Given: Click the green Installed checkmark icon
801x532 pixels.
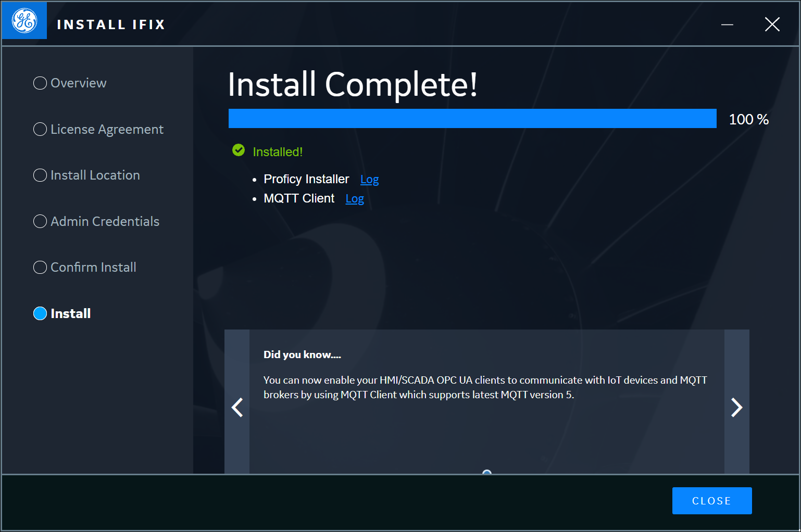Looking at the screenshot, I should tap(239, 150).
